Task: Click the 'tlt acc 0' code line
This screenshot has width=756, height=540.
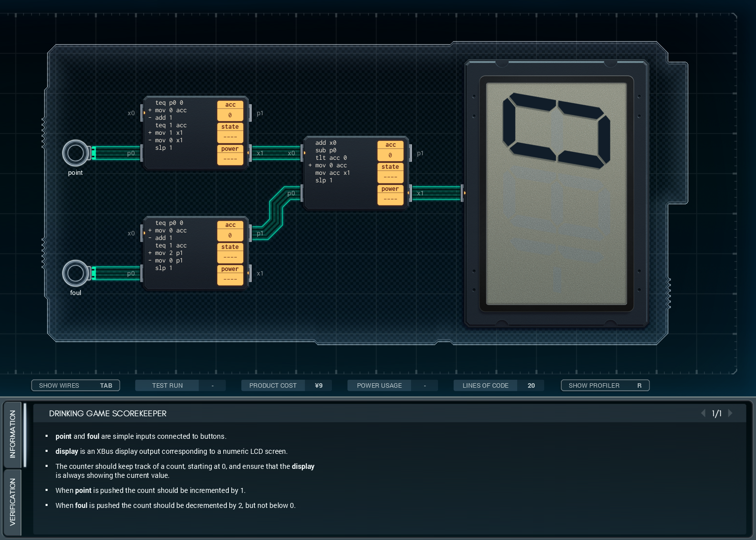Action: (331, 158)
